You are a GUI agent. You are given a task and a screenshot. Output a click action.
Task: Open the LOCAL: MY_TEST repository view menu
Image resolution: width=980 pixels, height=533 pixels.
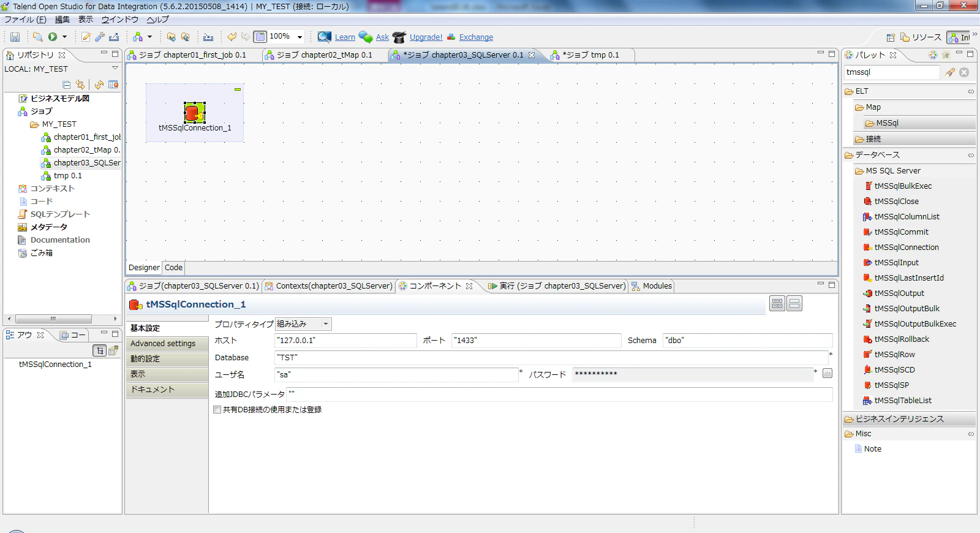coord(115,69)
